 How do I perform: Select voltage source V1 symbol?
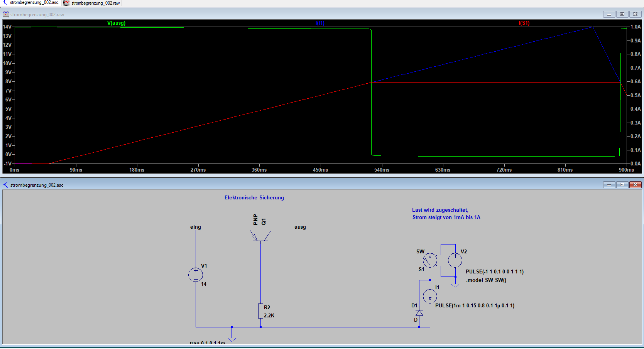coord(196,275)
